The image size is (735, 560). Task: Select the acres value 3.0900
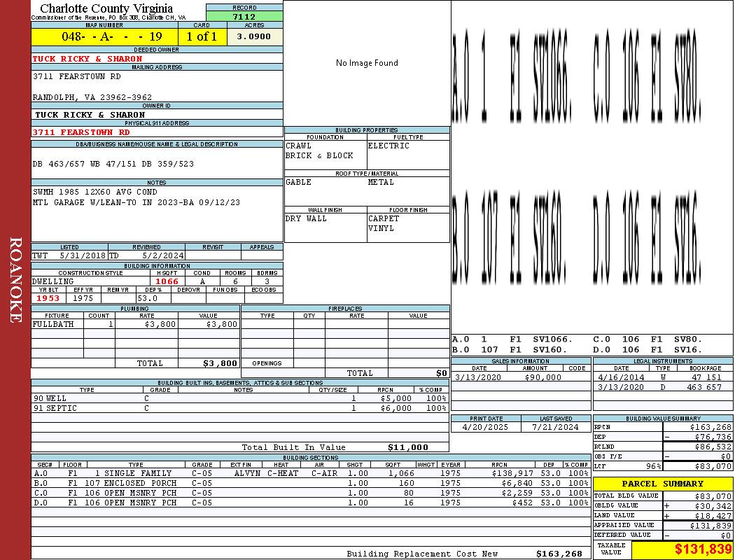tap(253, 36)
